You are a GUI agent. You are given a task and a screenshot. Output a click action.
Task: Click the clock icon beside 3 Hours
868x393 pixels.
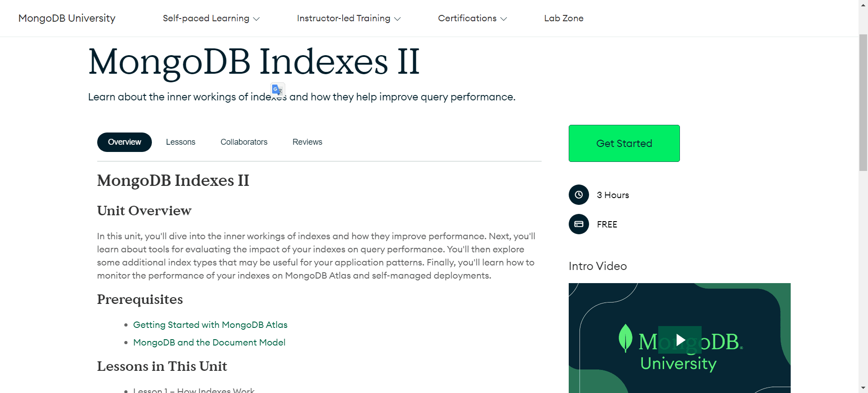point(579,195)
